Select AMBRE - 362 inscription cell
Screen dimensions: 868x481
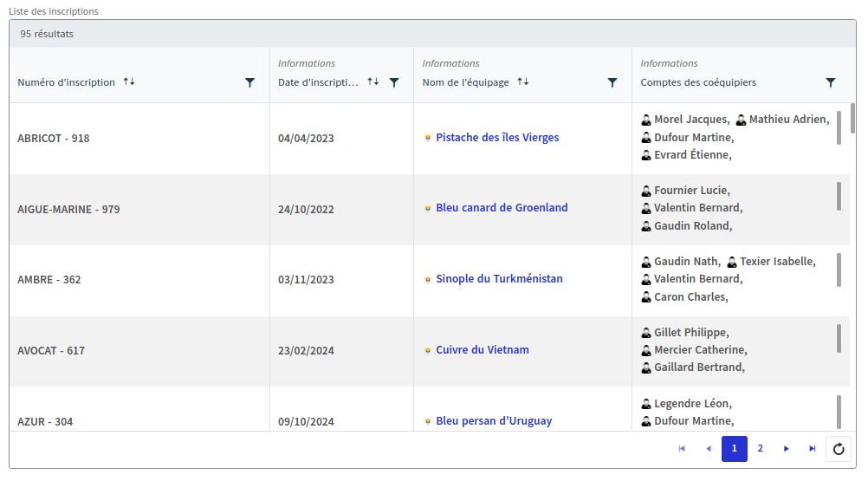[139, 280]
